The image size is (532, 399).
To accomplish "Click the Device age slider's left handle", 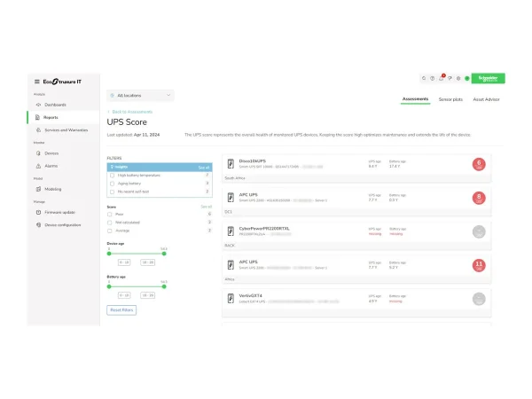I will click(x=109, y=253).
